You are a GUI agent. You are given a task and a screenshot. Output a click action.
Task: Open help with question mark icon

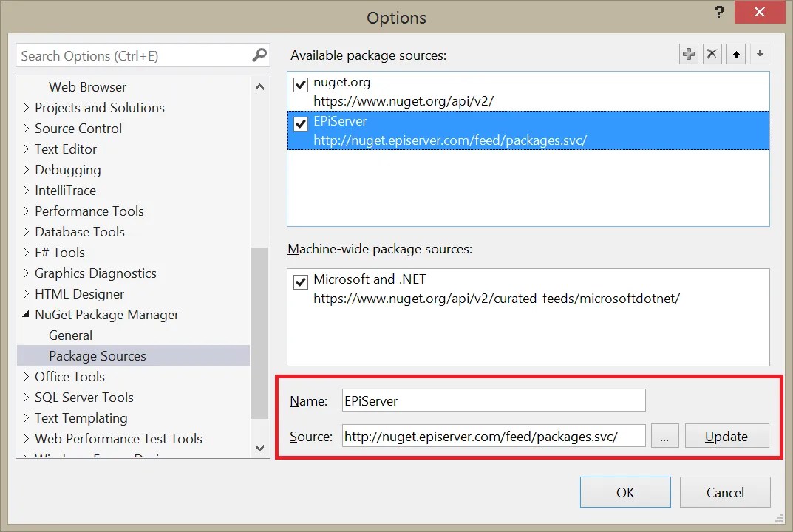[719, 12]
